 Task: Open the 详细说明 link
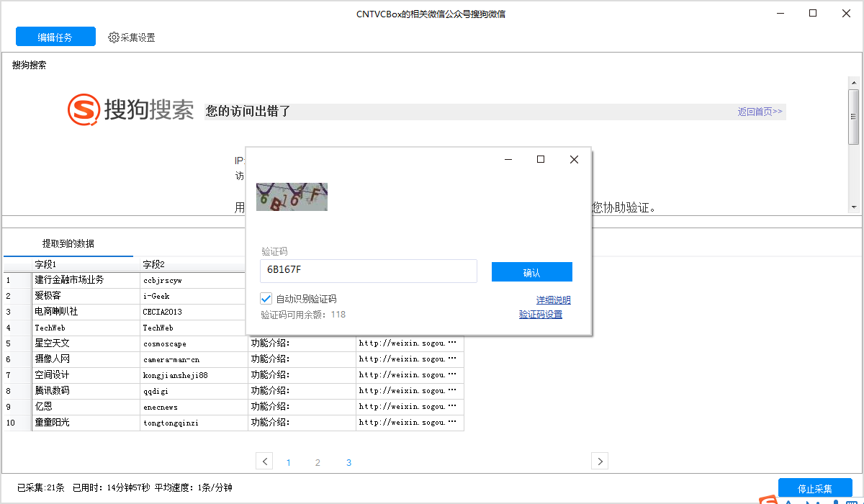[x=554, y=300]
